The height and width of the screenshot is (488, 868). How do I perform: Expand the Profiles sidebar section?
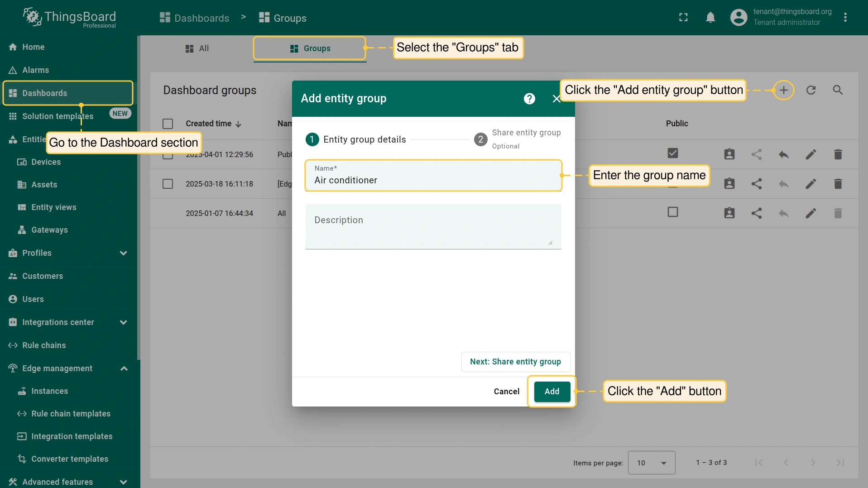(123, 253)
